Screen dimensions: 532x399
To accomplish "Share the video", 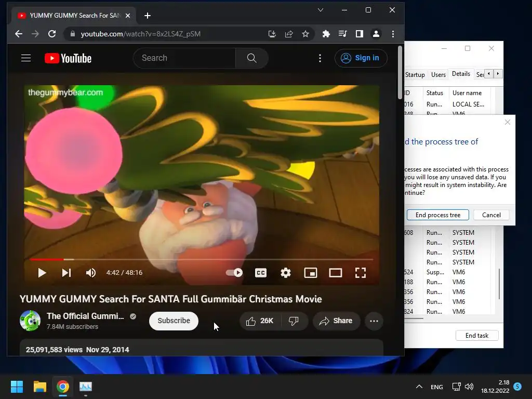I will [x=336, y=321].
